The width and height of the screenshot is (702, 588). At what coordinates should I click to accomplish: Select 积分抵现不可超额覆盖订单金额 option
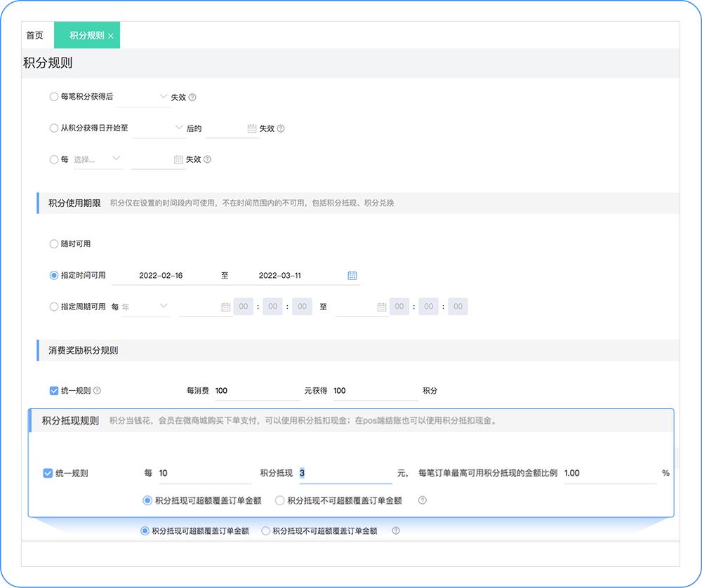point(280,500)
